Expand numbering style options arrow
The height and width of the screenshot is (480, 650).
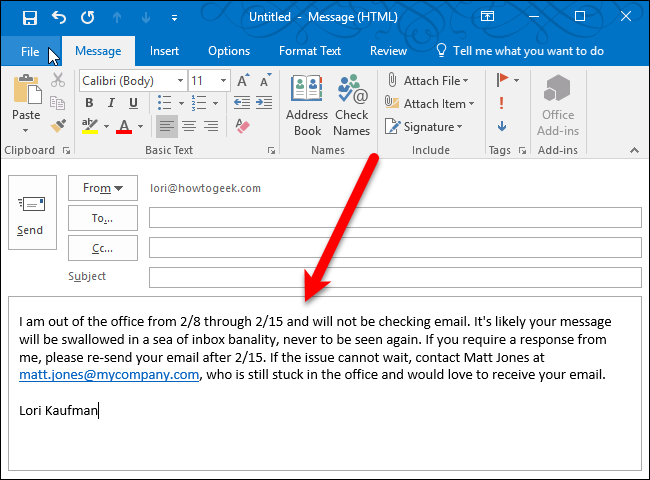pos(215,103)
